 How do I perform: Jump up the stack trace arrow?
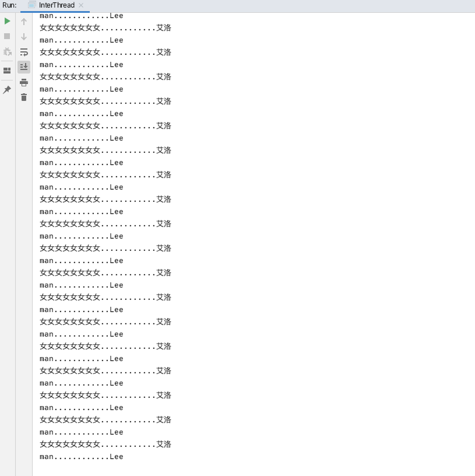24,22
